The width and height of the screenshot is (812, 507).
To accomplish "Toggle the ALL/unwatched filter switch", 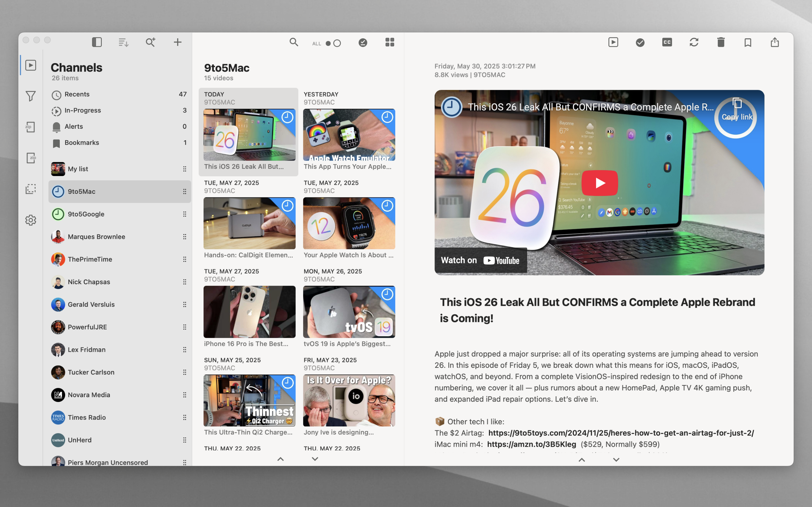I will click(333, 43).
